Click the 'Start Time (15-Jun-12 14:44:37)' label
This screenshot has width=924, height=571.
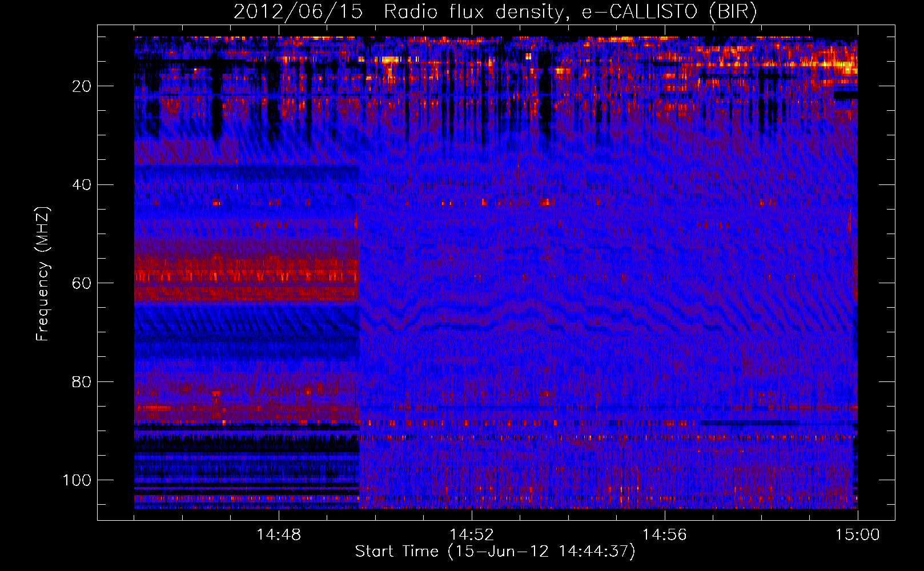[495, 552]
